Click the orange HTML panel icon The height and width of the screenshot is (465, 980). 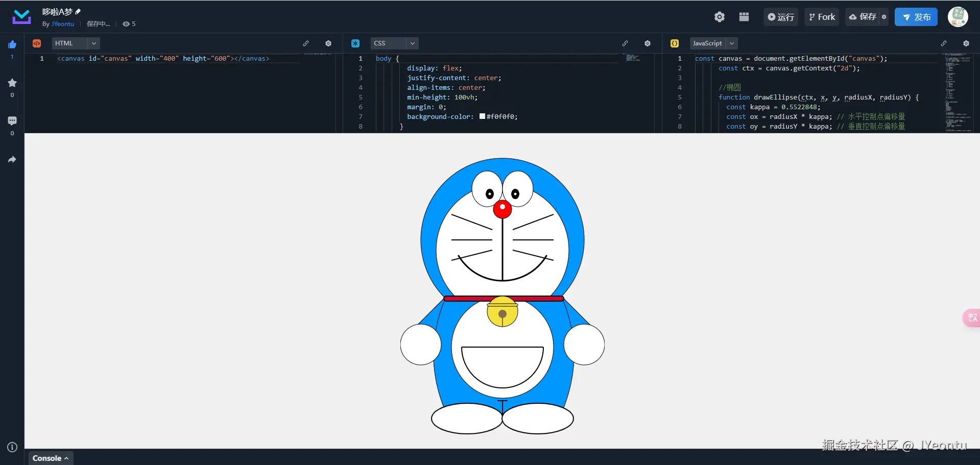37,43
